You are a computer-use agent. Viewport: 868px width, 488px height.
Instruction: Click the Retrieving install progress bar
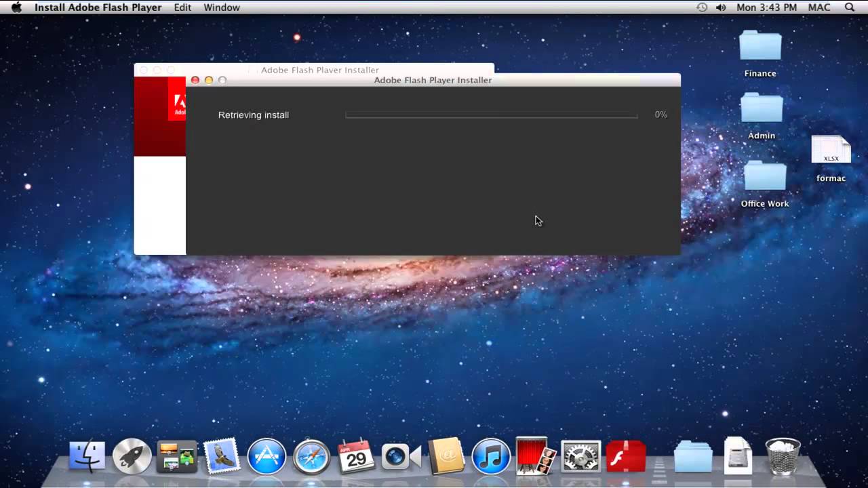coord(492,115)
